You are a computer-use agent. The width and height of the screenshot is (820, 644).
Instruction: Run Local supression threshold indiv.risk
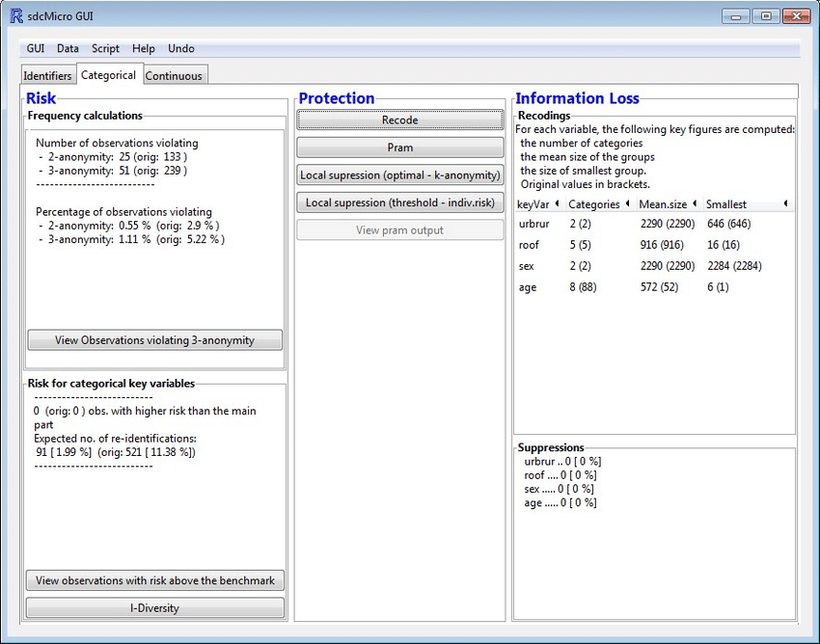(x=399, y=202)
